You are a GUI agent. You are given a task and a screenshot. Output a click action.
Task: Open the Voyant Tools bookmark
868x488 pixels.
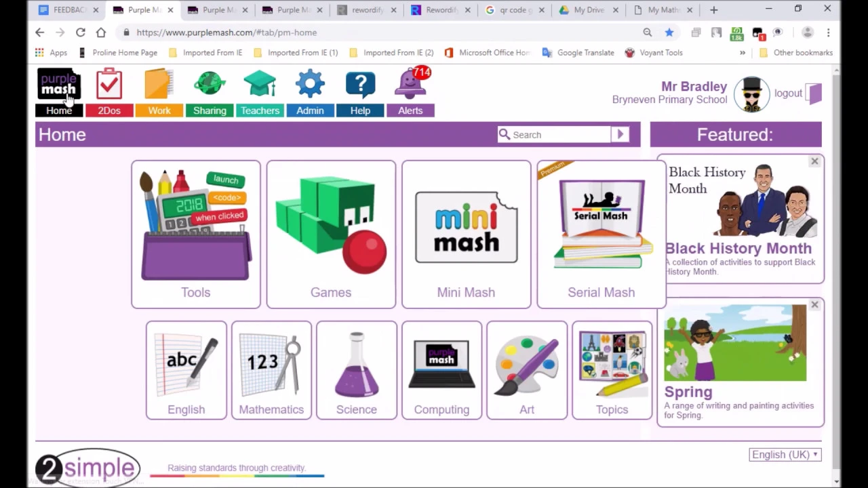point(654,52)
